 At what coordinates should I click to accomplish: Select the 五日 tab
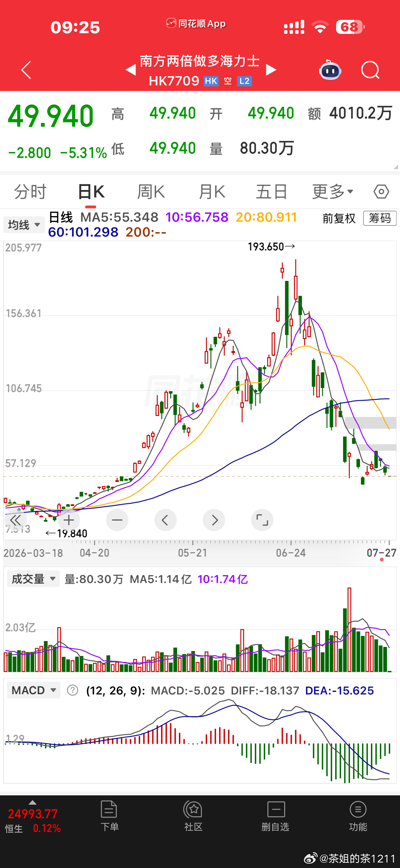pyautogui.click(x=271, y=192)
